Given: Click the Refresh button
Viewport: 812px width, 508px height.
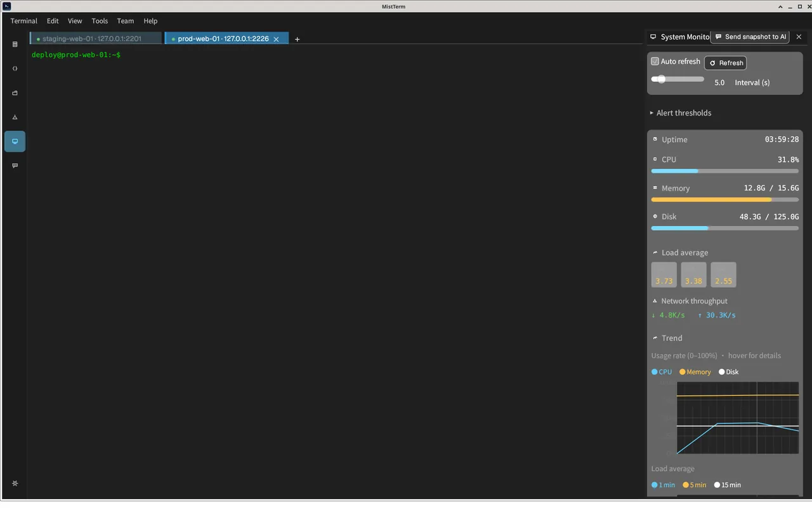Looking at the screenshot, I should (726, 63).
